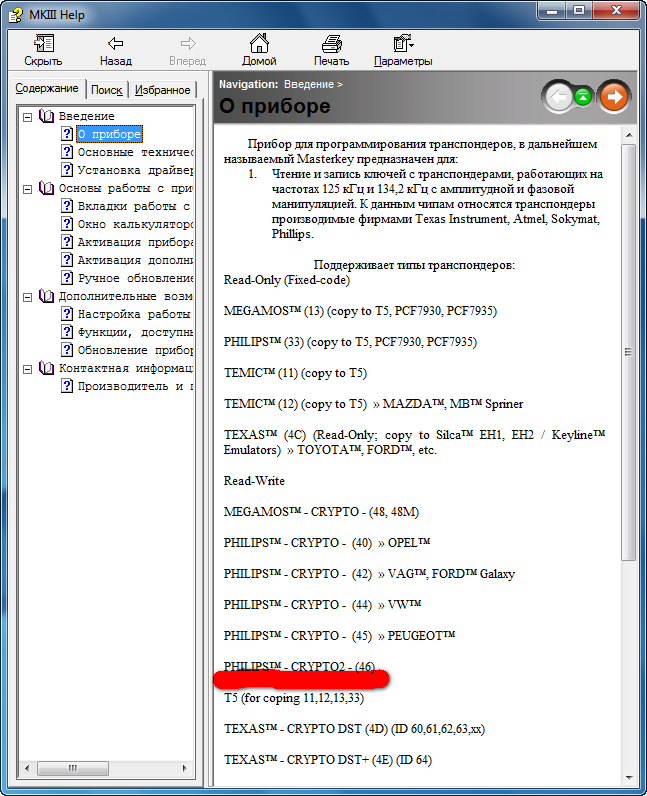Open the Установка драйвер topic
Image resolution: width=647 pixels, height=796 pixels.
(x=135, y=170)
